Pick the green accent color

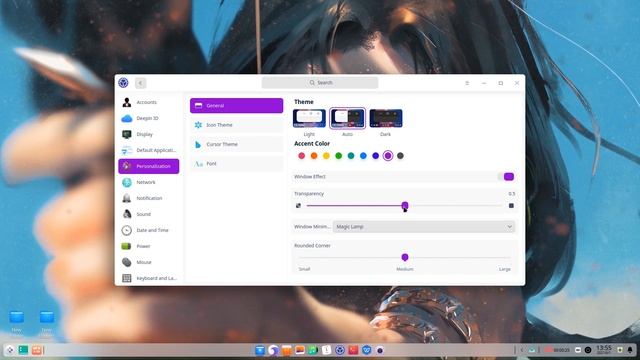pos(338,156)
